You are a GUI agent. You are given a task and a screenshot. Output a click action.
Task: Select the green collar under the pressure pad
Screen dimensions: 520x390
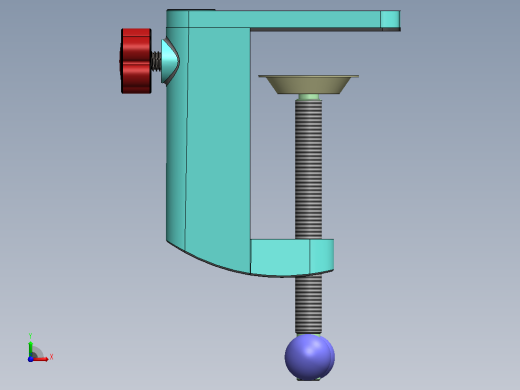309,97
